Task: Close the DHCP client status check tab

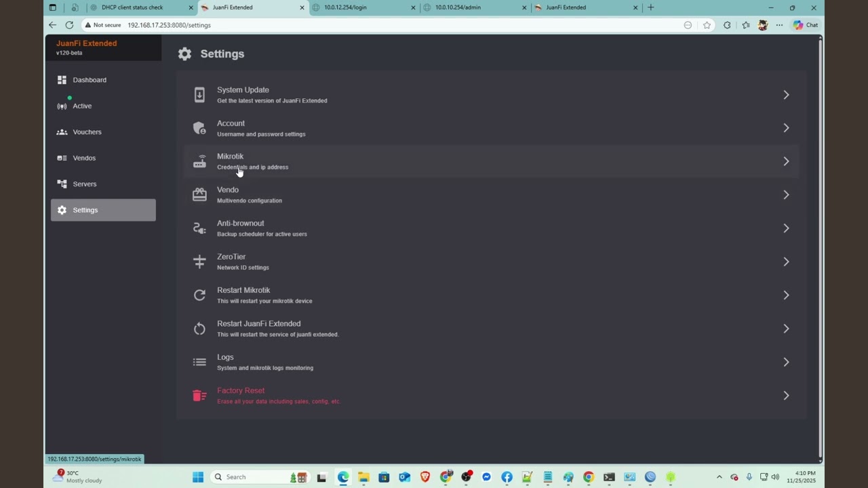Action: [x=191, y=7]
